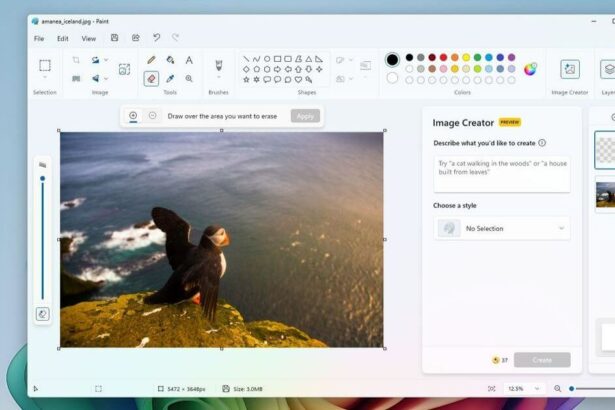615x410 pixels.
Task: Select the Diamond shape
Action: pyautogui.click(x=246, y=69)
